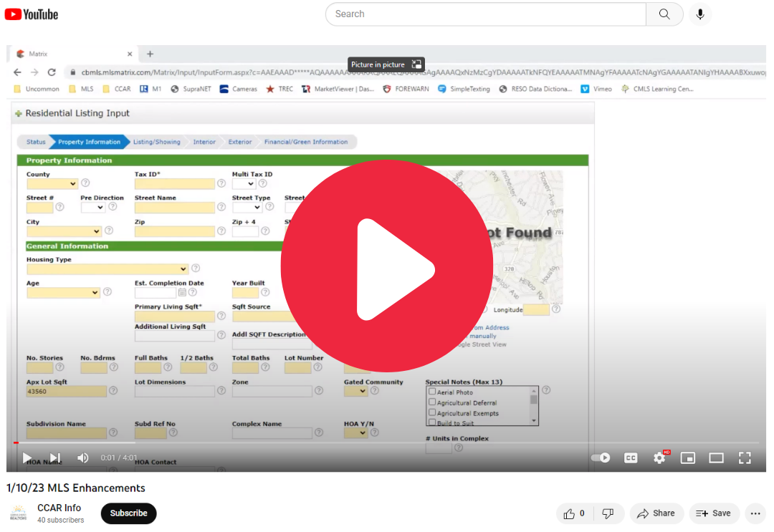Image resolution: width=774 pixels, height=532 pixels.
Task: Click the help icon next to Year Built
Action: point(266,292)
